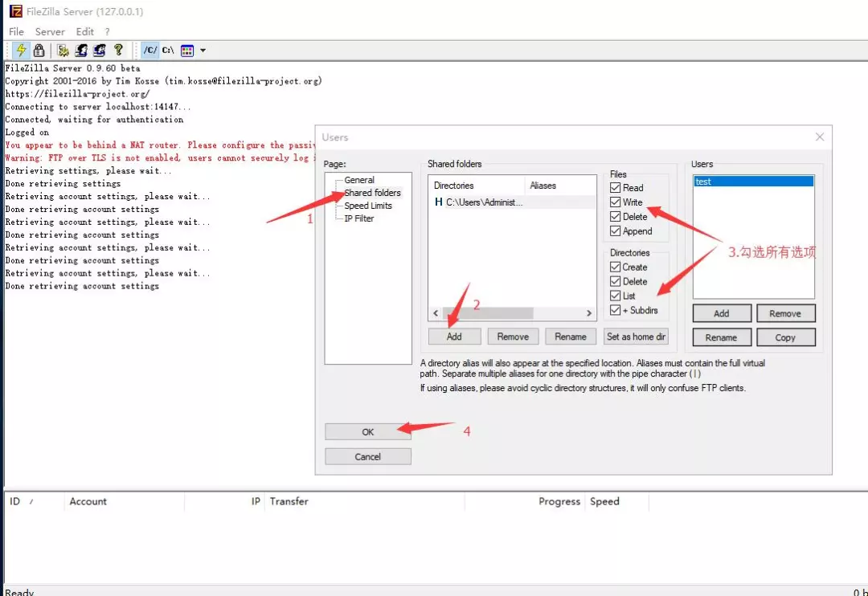Close the Users dialog with X

coord(820,137)
